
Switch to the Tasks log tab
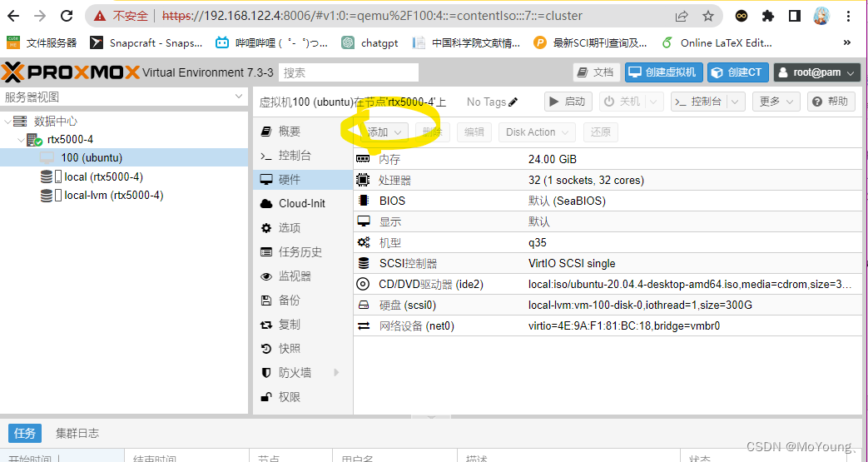click(x=25, y=433)
